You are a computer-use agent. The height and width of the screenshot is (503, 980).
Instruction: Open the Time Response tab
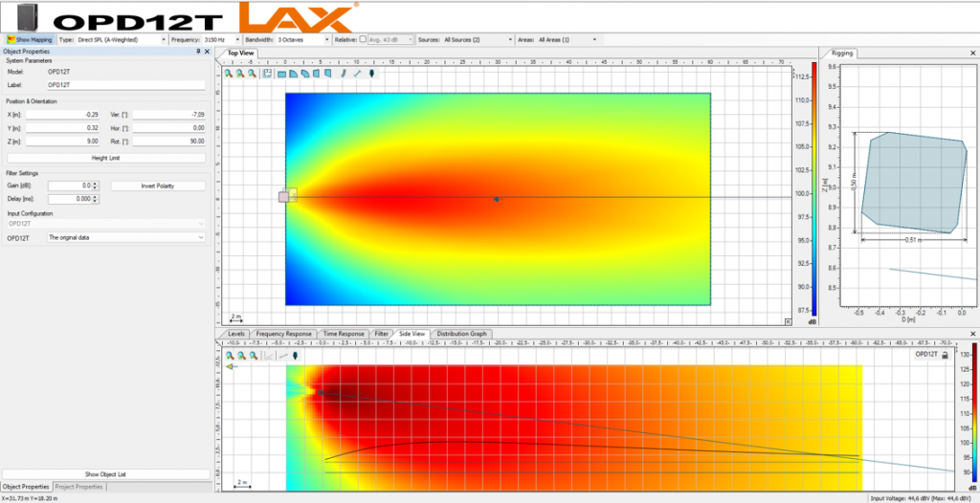(x=344, y=334)
